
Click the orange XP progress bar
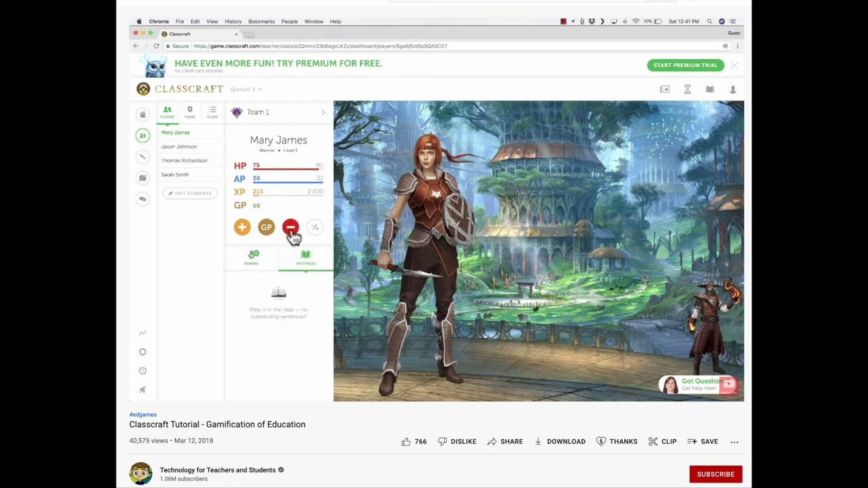tap(288, 196)
